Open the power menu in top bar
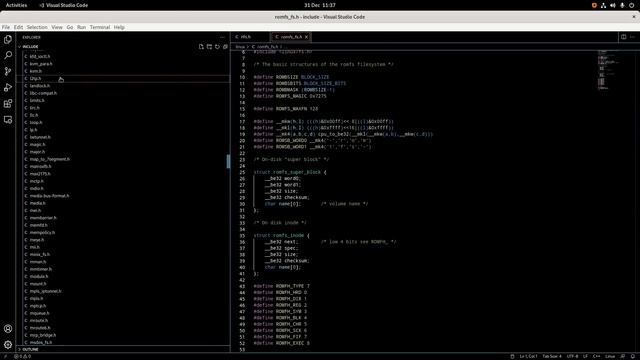 [631, 5]
